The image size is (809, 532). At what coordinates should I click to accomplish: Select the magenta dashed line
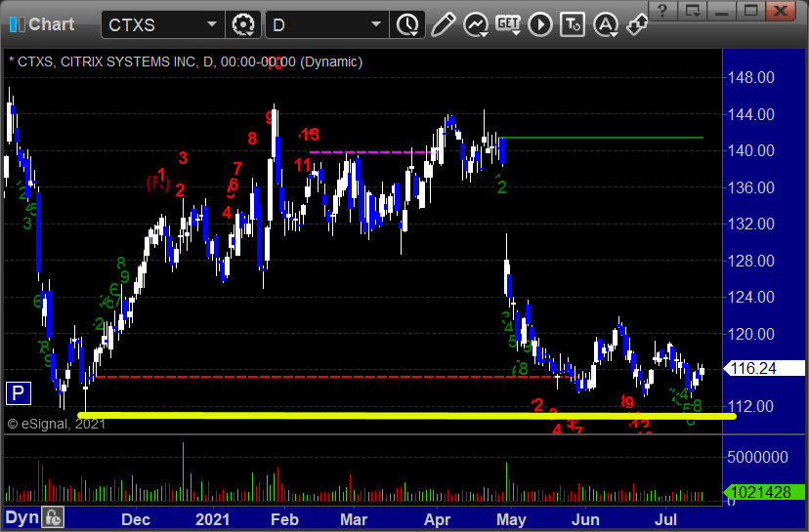(x=372, y=152)
